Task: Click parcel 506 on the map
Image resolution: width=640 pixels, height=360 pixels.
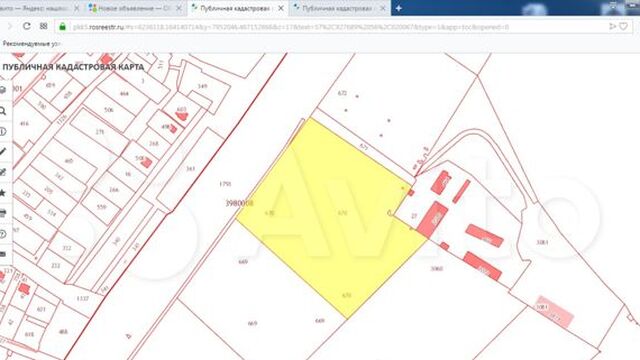Action: coord(109,110)
